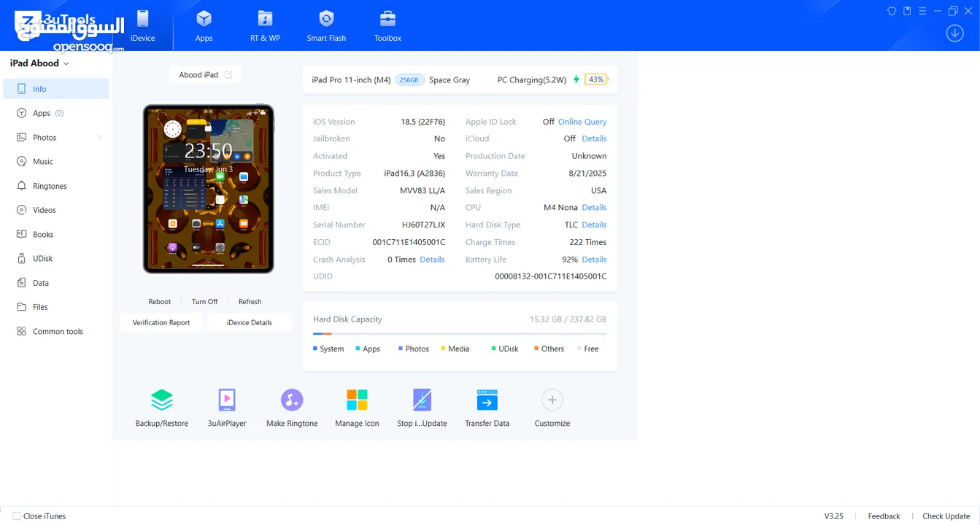980x525 pixels.
Task: Click Check Update in the status bar
Action: [x=946, y=516]
